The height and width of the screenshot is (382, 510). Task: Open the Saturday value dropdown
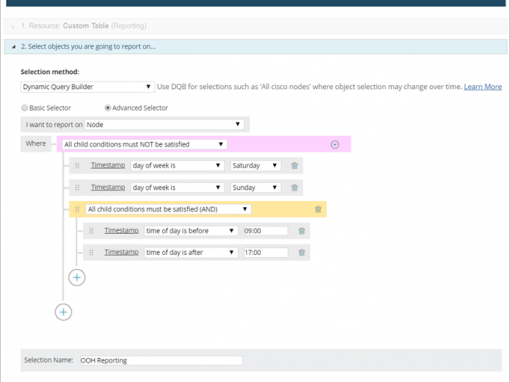click(256, 166)
